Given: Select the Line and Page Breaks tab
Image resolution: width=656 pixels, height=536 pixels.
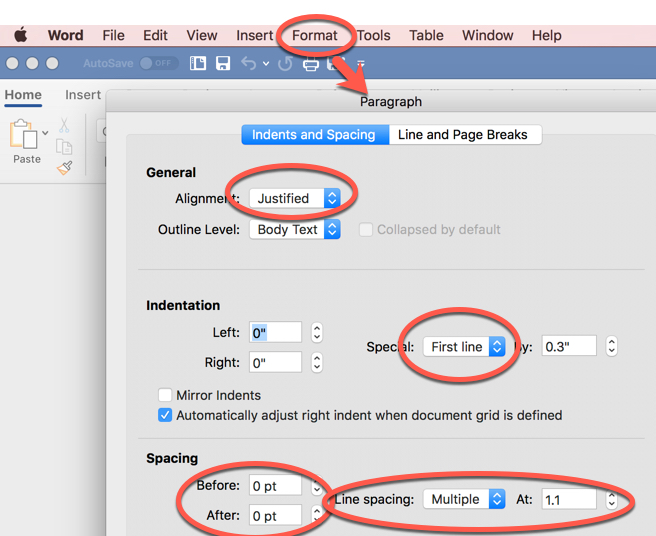Looking at the screenshot, I should 465,135.
